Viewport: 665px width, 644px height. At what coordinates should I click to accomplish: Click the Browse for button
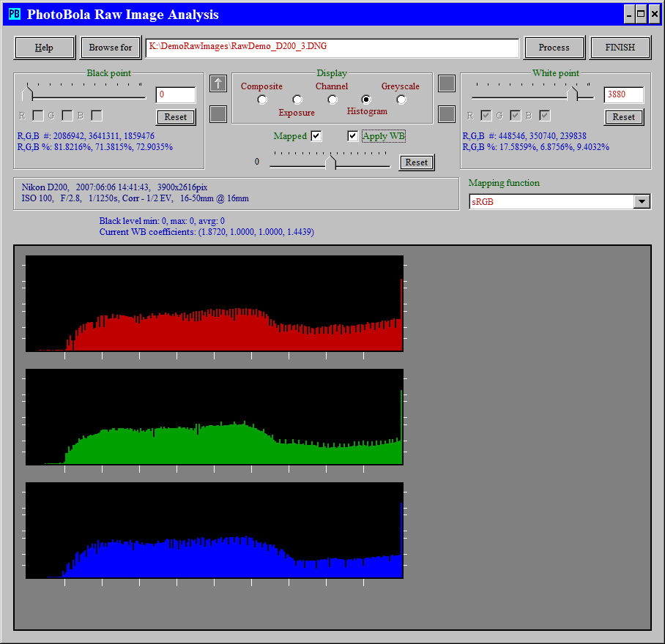click(111, 48)
